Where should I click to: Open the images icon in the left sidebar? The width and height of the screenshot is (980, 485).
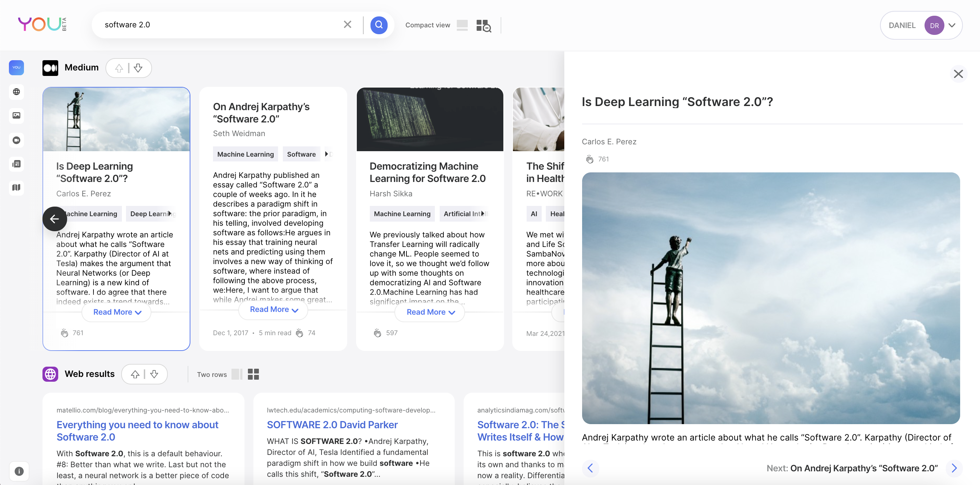16,116
